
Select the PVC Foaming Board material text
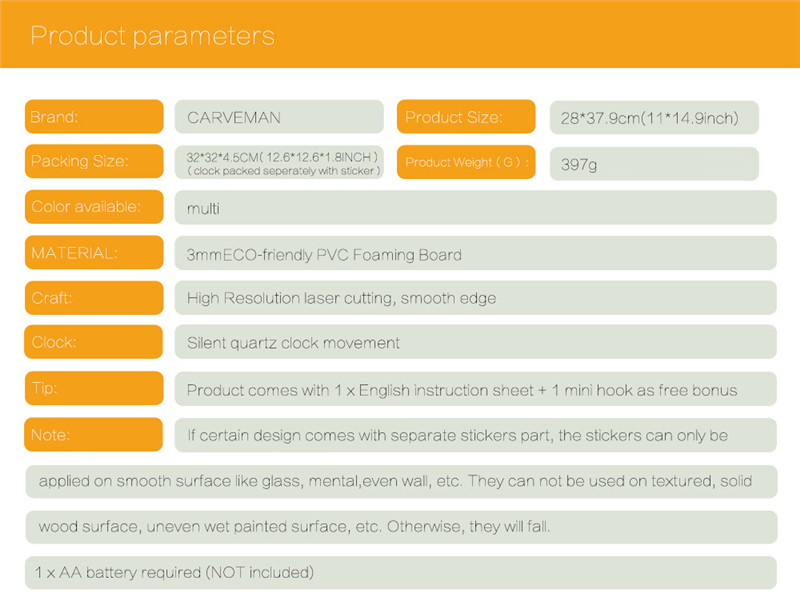tap(324, 254)
